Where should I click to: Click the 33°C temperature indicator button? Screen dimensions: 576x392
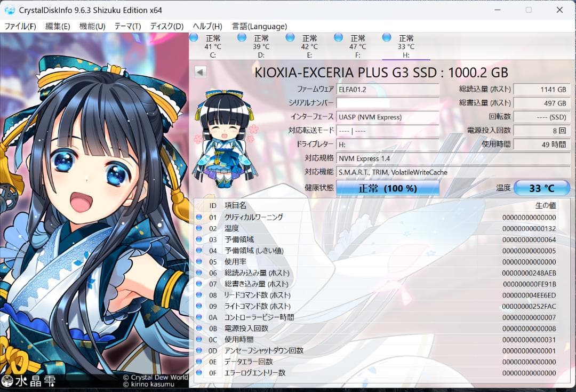542,188
